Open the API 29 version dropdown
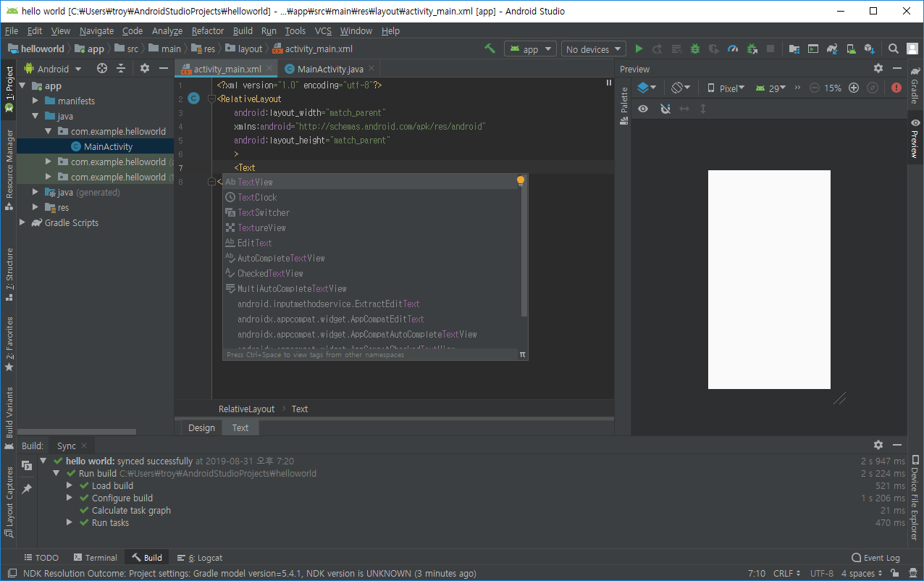 click(x=770, y=88)
